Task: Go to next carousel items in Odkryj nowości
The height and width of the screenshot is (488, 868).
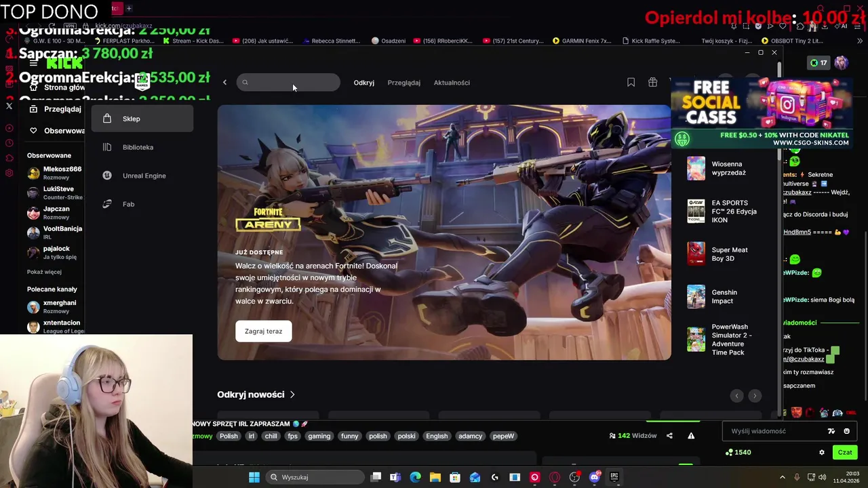Action: coord(755,396)
